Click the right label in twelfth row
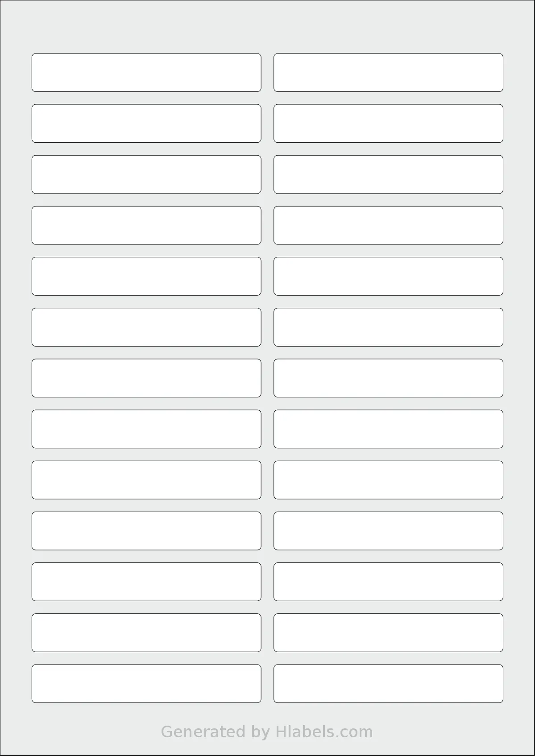This screenshot has width=535, height=756. pos(388,632)
